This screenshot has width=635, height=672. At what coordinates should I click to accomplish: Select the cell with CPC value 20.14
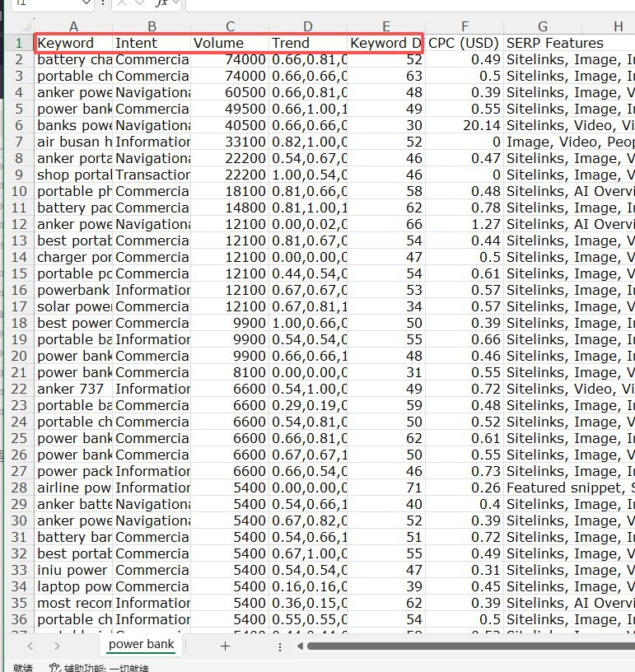[x=465, y=125]
